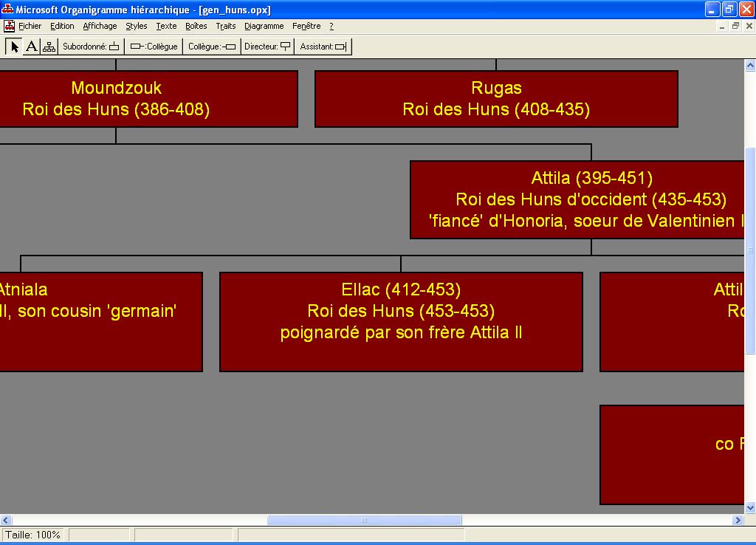Select the Ellac (412-453) box
This screenshot has width=756, height=545.
pos(401,321)
